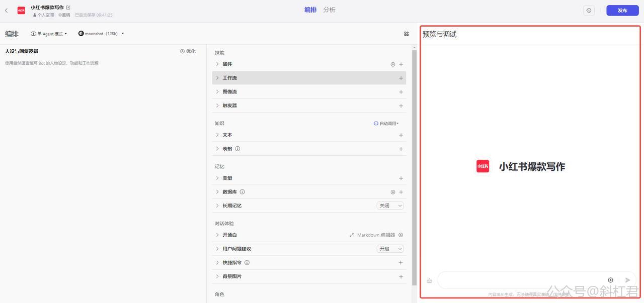Click the layout grid icon above skills
644x303 pixels.
pos(407,34)
